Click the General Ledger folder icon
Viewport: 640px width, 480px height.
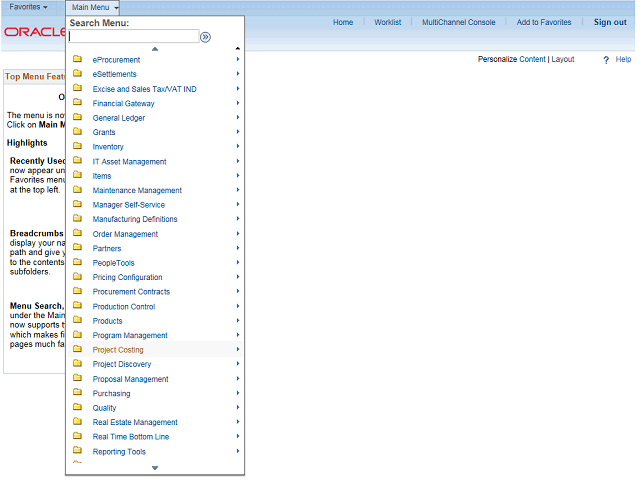click(77, 117)
